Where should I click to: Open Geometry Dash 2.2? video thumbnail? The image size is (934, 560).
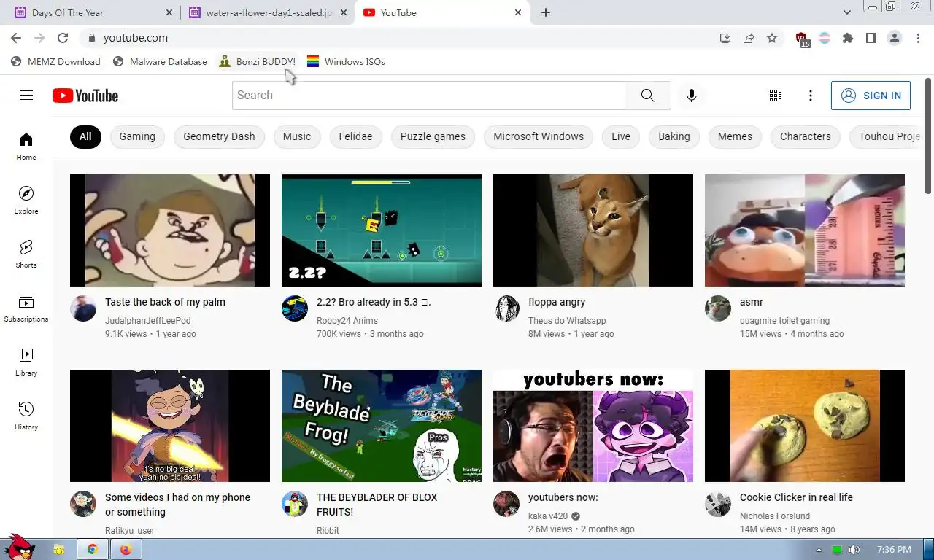click(382, 230)
